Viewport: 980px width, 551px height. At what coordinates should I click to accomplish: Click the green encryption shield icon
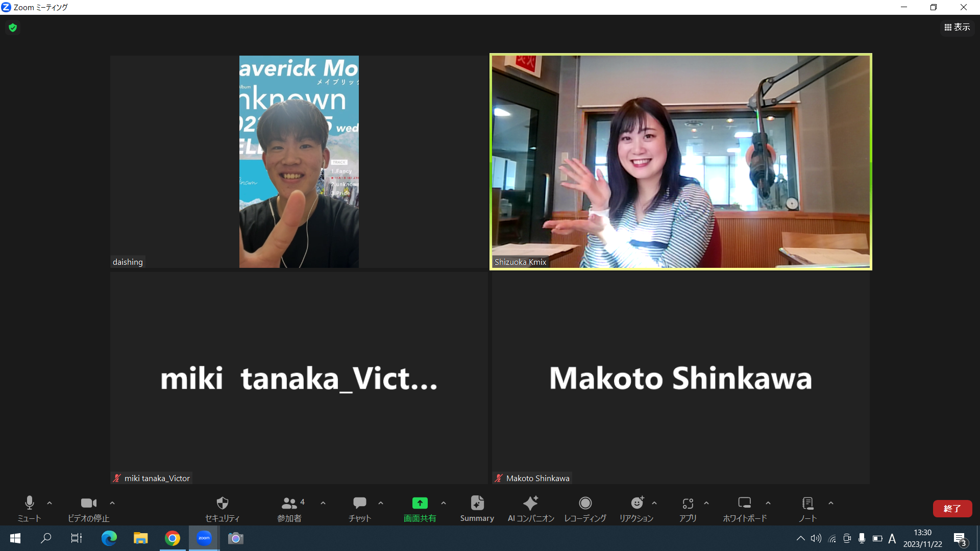click(13, 28)
